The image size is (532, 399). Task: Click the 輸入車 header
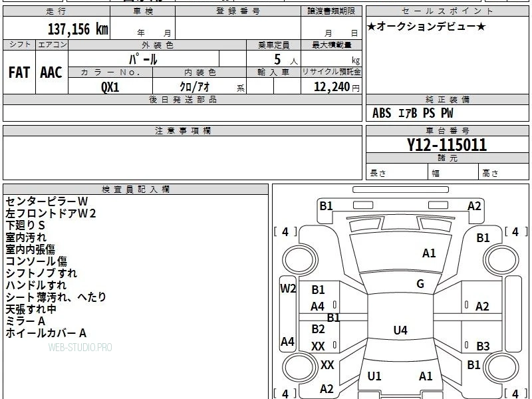coord(273,72)
